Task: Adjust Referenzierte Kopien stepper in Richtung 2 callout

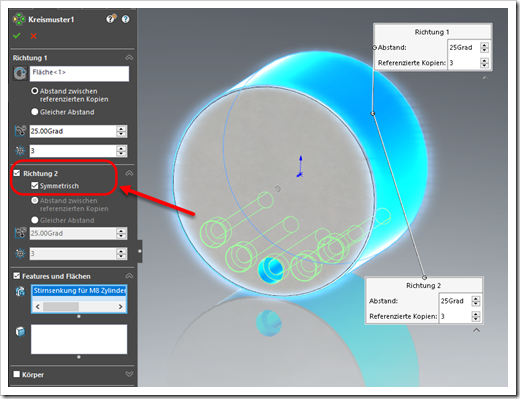Action: tap(476, 316)
